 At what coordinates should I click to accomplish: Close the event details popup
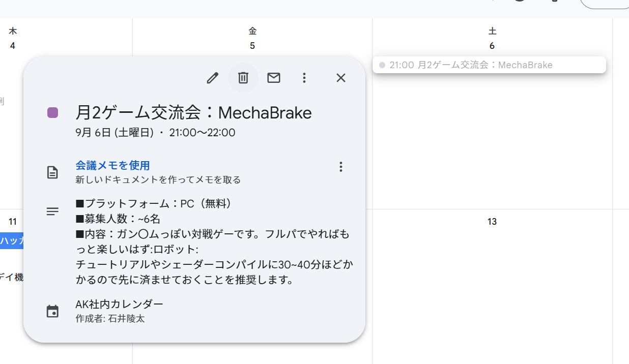pos(341,78)
